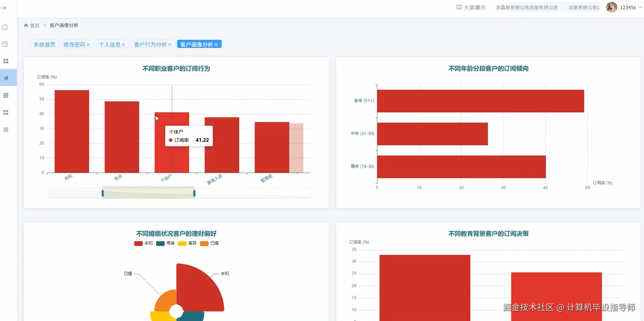The width and height of the screenshot is (644, 321).
Task: Open the home icon in sidebar
Action: tap(5, 27)
